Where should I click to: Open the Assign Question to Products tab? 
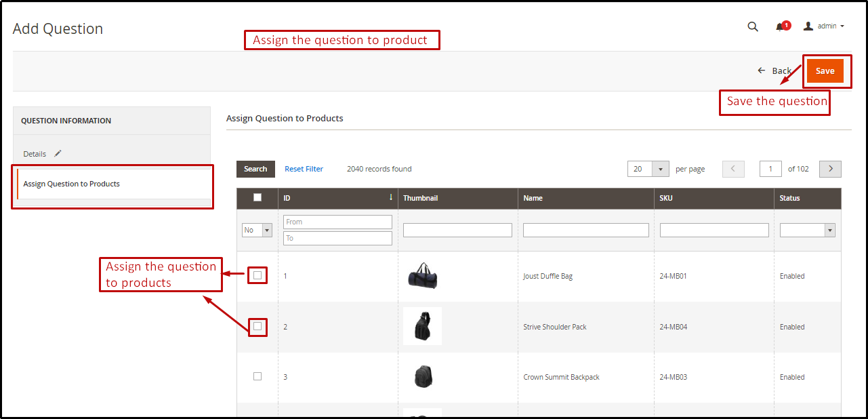[72, 183]
